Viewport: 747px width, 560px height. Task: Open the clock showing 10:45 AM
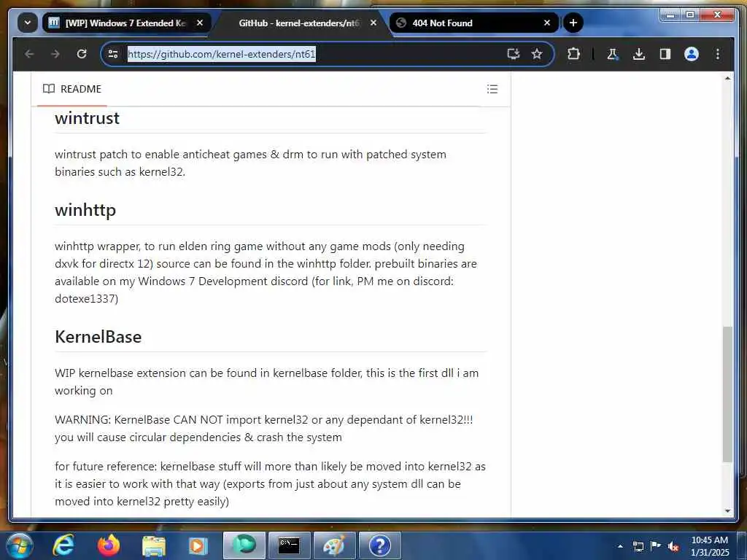709,546
